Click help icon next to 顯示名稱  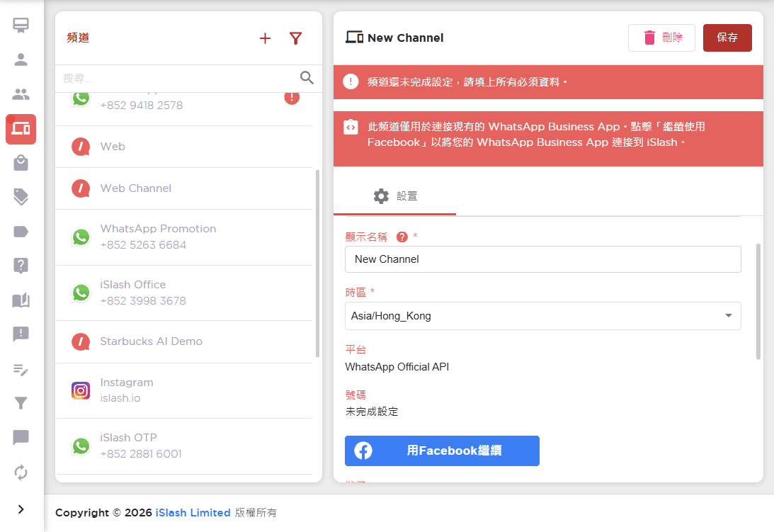tap(402, 237)
